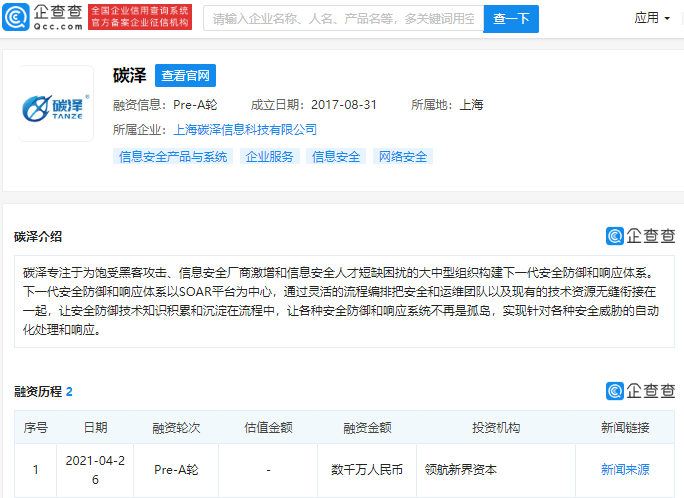Click the date cell 2021-04-26
684x498 pixels.
pos(95,470)
